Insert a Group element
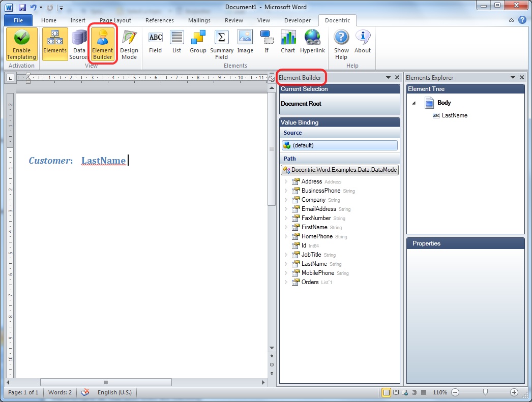The width and height of the screenshot is (532, 402). click(x=198, y=42)
